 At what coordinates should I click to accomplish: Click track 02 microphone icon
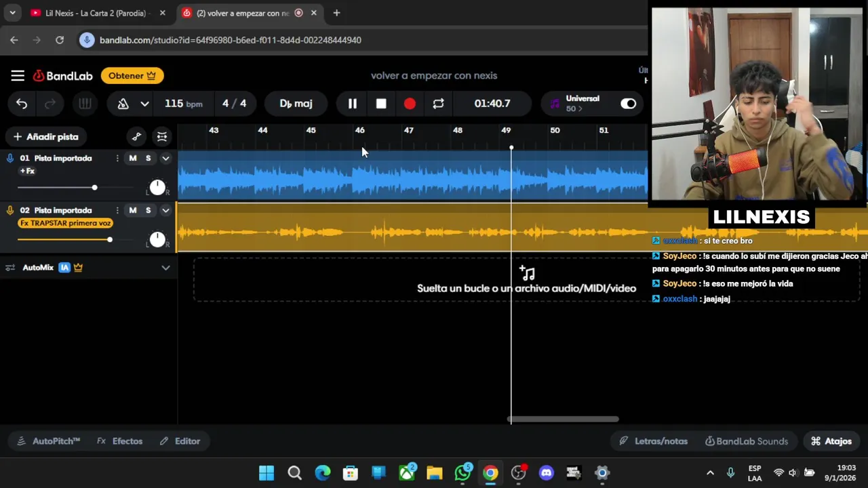coord(9,210)
